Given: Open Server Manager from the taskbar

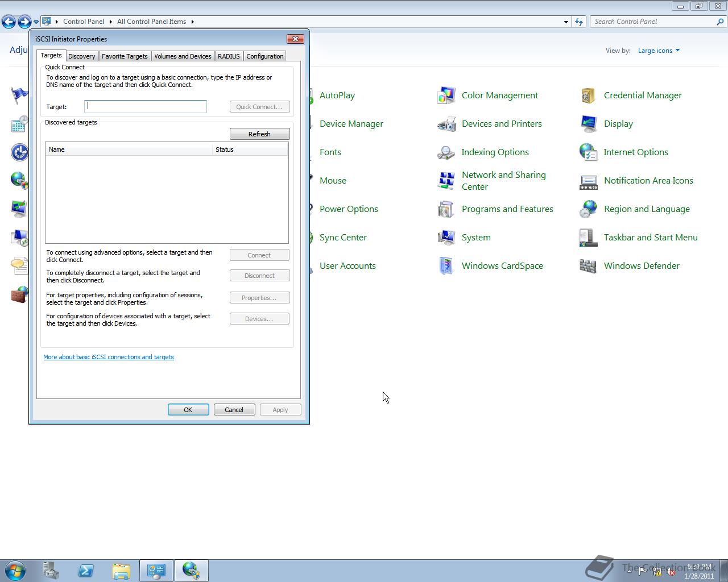Looking at the screenshot, I should [x=51, y=570].
